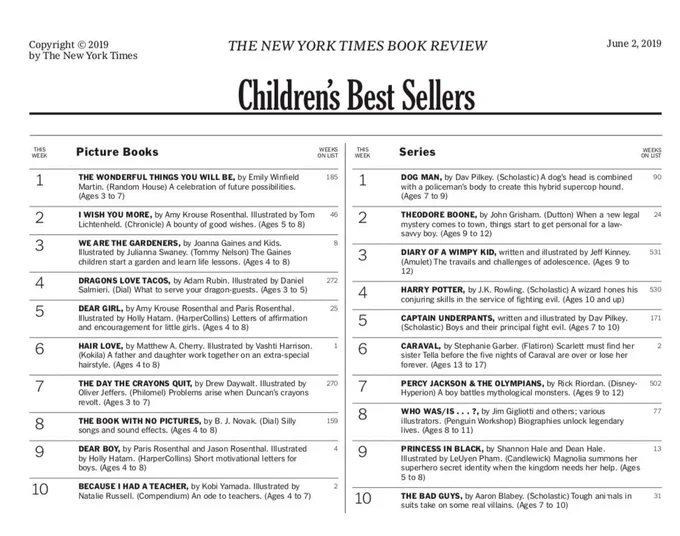Click the Hair Love book title
Image resolution: width=680 pixels, height=536 pixels.
(x=101, y=346)
